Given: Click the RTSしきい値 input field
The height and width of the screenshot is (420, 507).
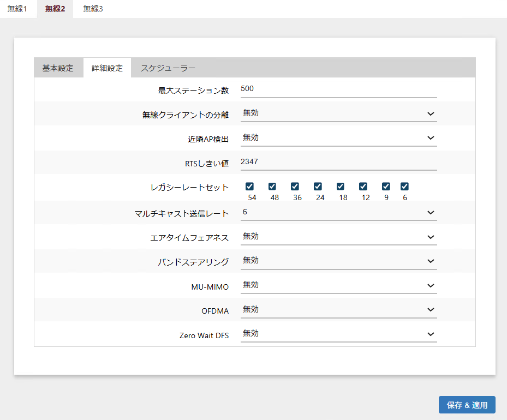Looking at the screenshot, I should point(338,163).
